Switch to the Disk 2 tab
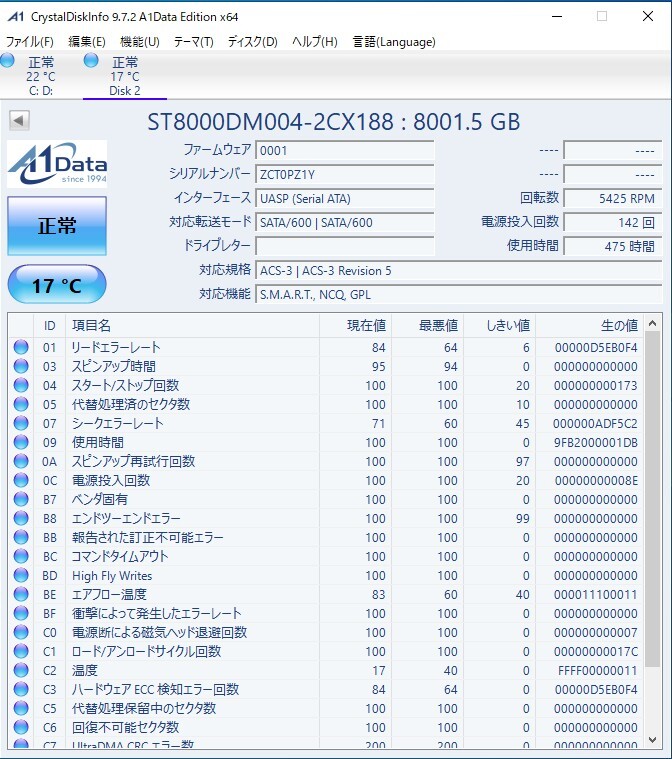Screen dimensions: 672x759 click(x=125, y=76)
